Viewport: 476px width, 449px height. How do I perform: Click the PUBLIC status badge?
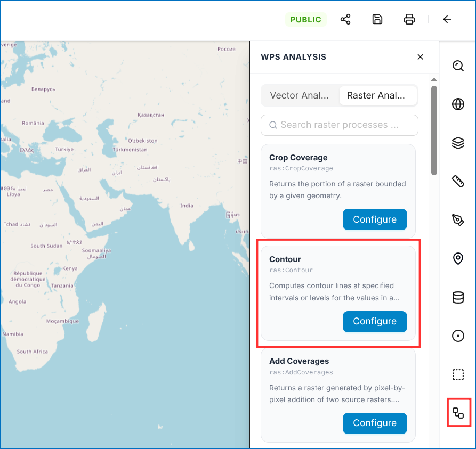[306, 19]
